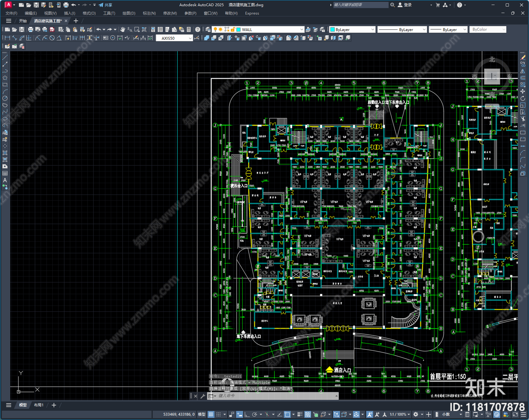Switch to the 布局1 layout tab

(x=39, y=405)
